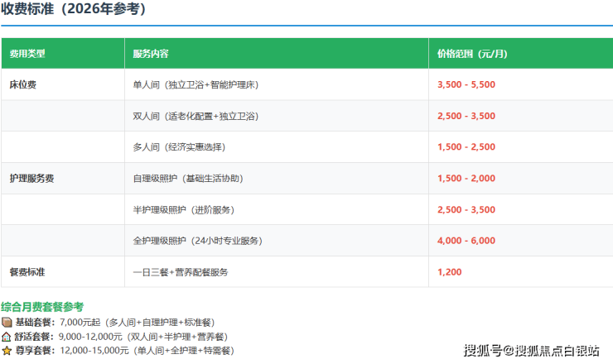613x364 pixels.
Task: Click the 搜狐号@搜狐焦点白银站 watermark
Action: pos(531,350)
